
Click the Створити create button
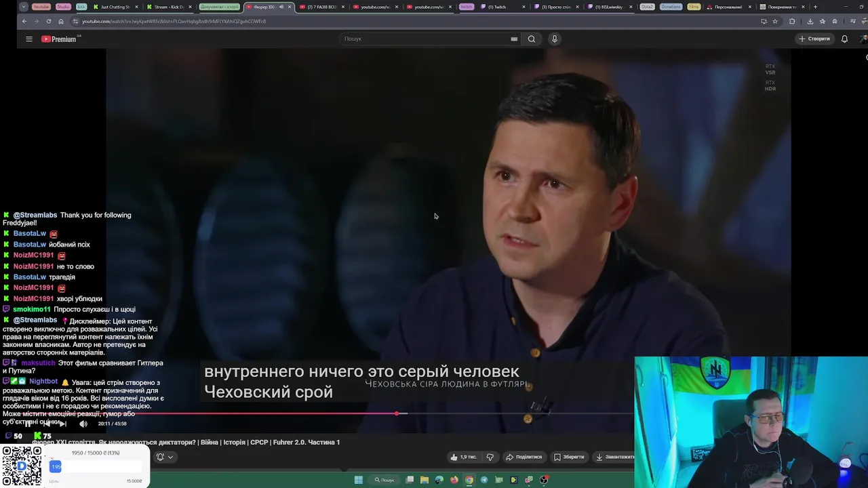tap(814, 39)
